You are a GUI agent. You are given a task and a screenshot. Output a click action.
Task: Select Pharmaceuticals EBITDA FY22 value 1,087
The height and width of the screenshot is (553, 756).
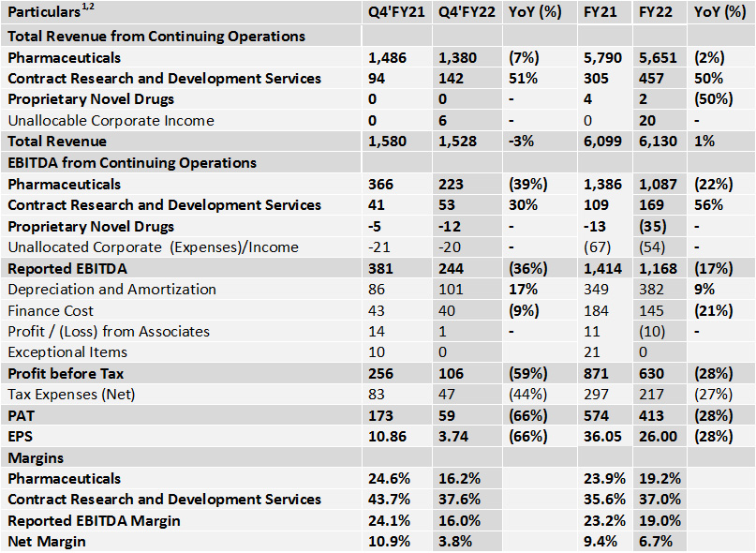click(x=659, y=185)
